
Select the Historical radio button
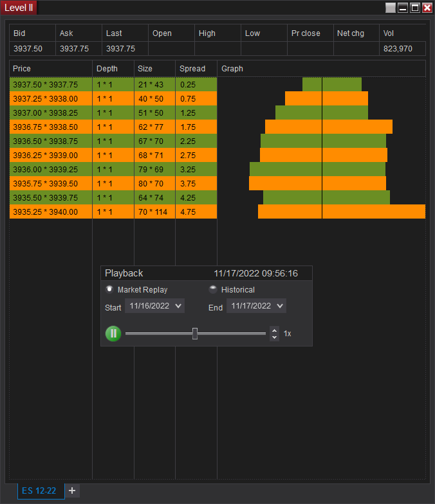click(x=213, y=289)
